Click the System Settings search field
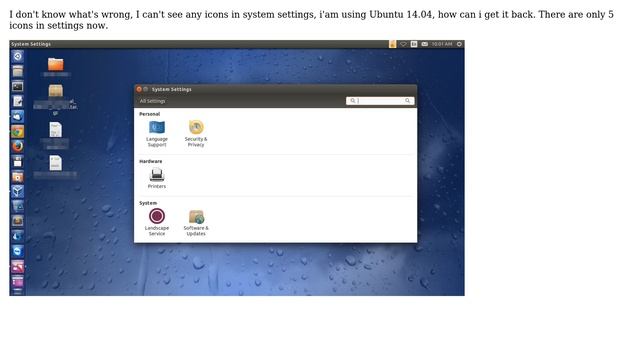 coord(380,101)
